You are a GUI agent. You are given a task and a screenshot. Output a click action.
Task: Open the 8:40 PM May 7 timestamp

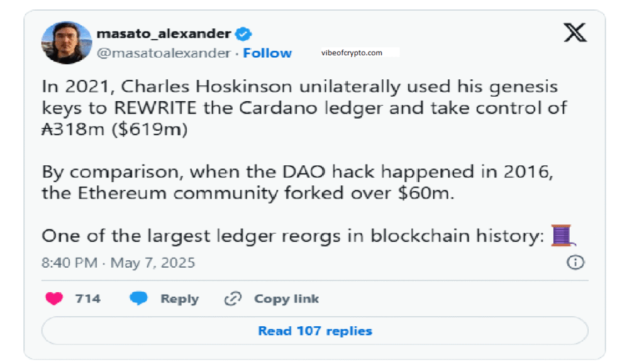pyautogui.click(x=118, y=262)
